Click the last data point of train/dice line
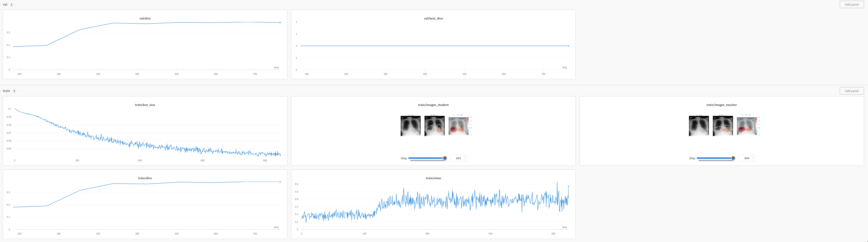The width and height of the screenshot is (868, 242). 280,182
